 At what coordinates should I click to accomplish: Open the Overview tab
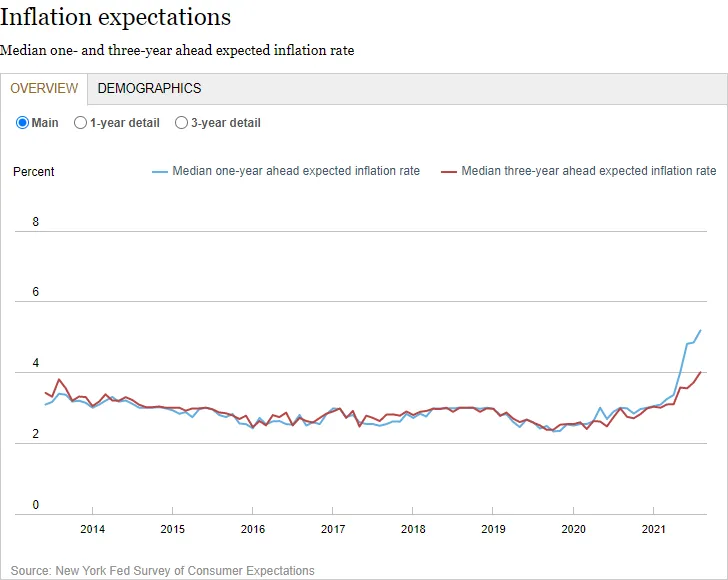44,88
